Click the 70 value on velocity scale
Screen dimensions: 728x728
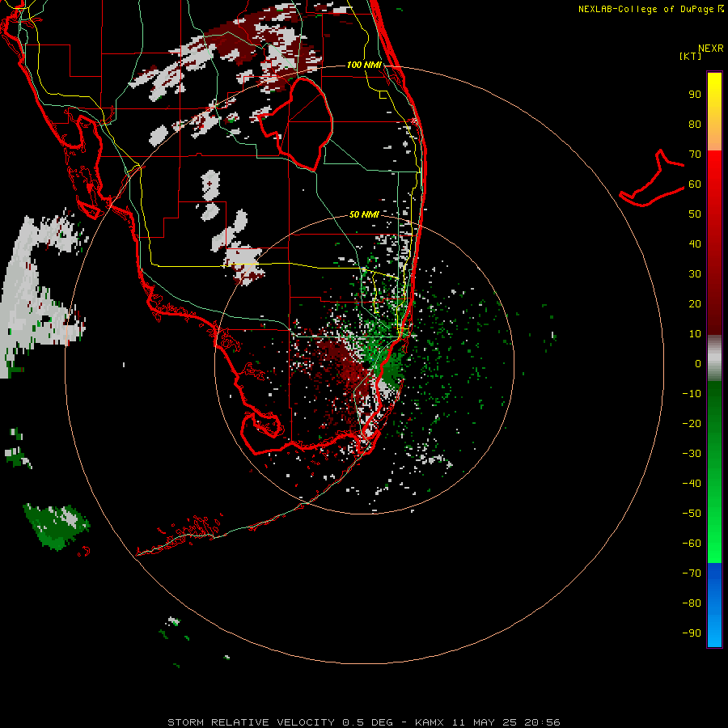coord(695,154)
